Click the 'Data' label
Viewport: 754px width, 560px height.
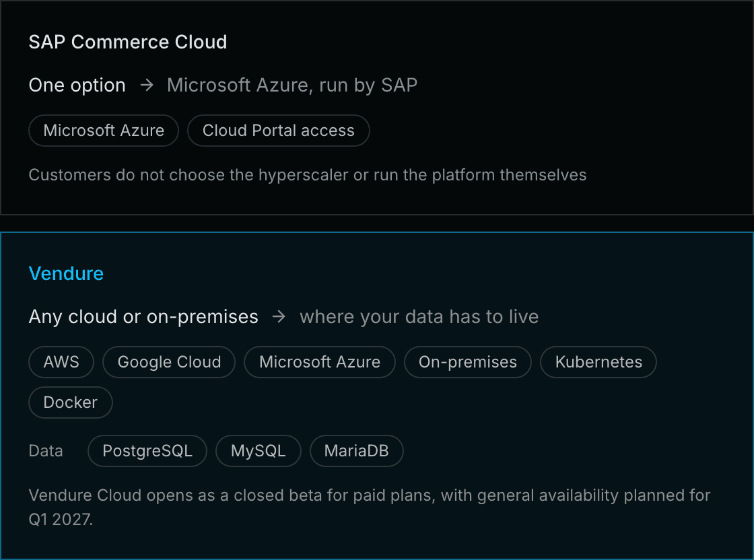click(46, 451)
